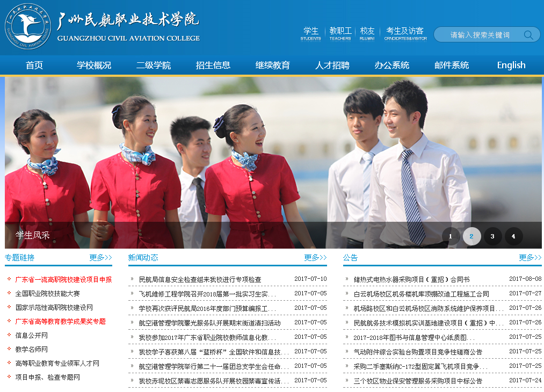This screenshot has height=392, width=544.
Task: Open the 邮件系统 navigation menu item
Action: pos(452,66)
